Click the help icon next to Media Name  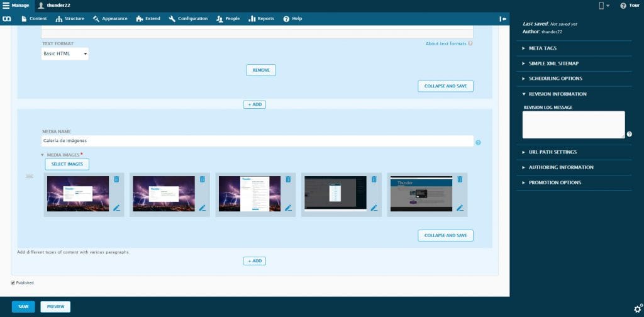478,143
